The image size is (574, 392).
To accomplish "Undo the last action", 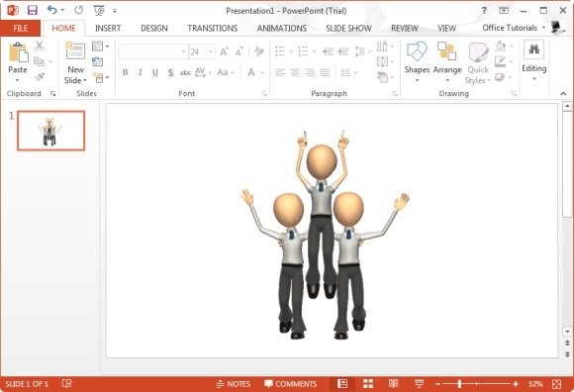I will [x=52, y=10].
